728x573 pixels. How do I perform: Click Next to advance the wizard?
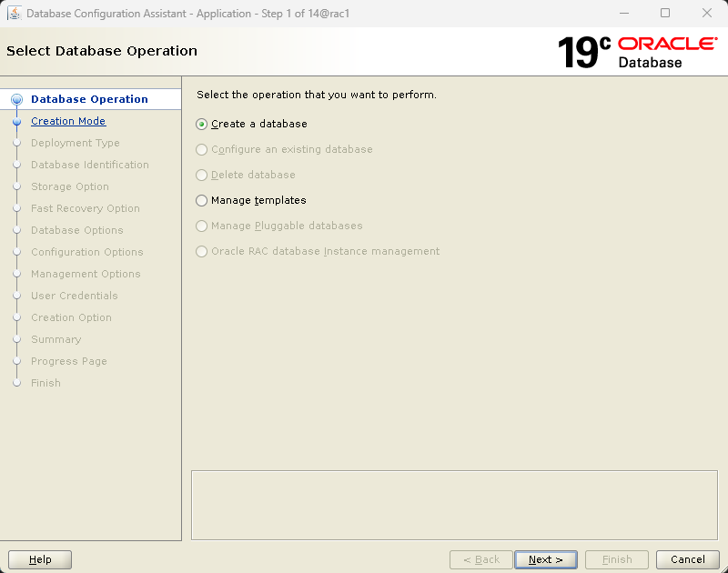(545, 559)
